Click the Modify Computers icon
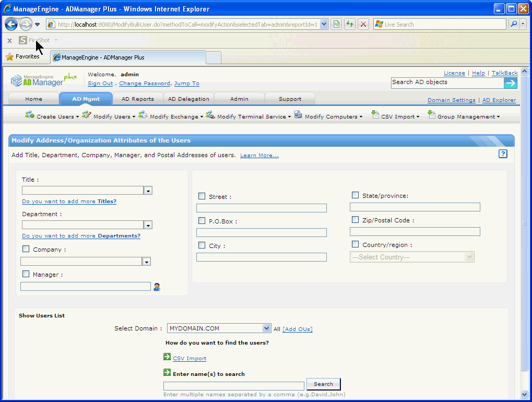The height and width of the screenshot is (402, 532). click(x=298, y=115)
